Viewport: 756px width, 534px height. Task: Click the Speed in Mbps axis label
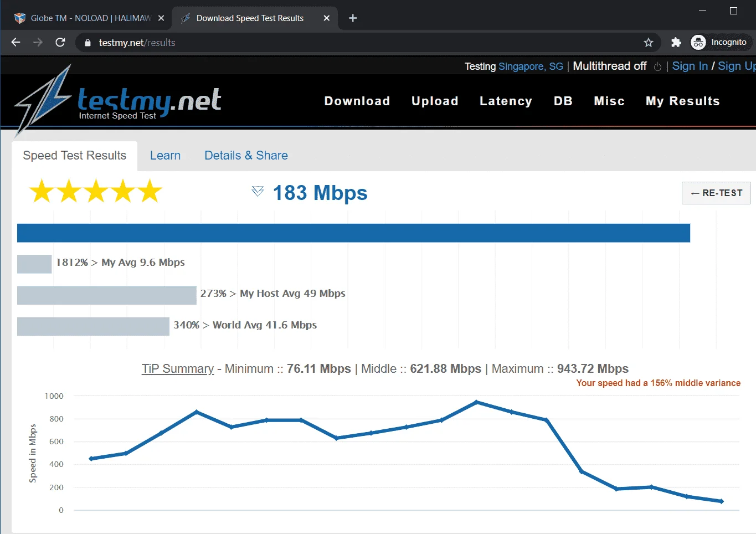pos(33,453)
